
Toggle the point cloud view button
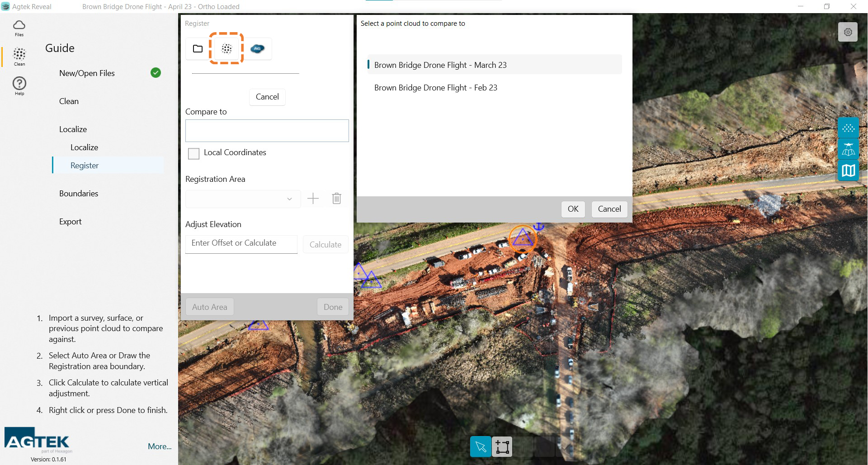click(848, 128)
